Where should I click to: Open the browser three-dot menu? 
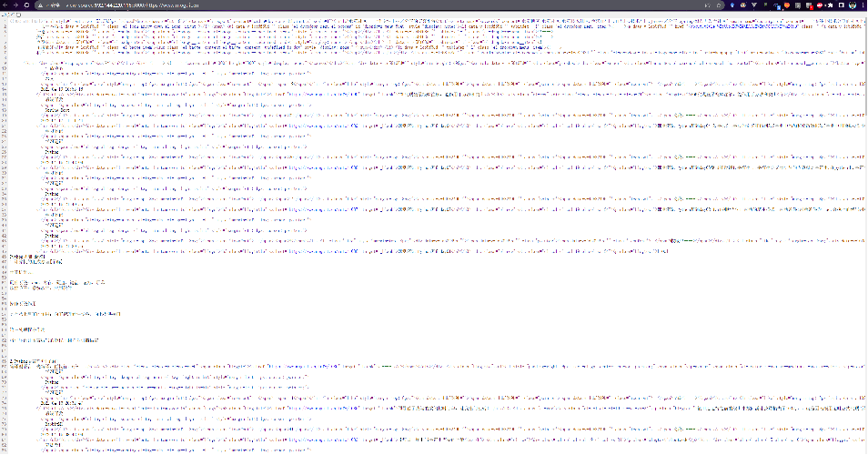[863, 5]
